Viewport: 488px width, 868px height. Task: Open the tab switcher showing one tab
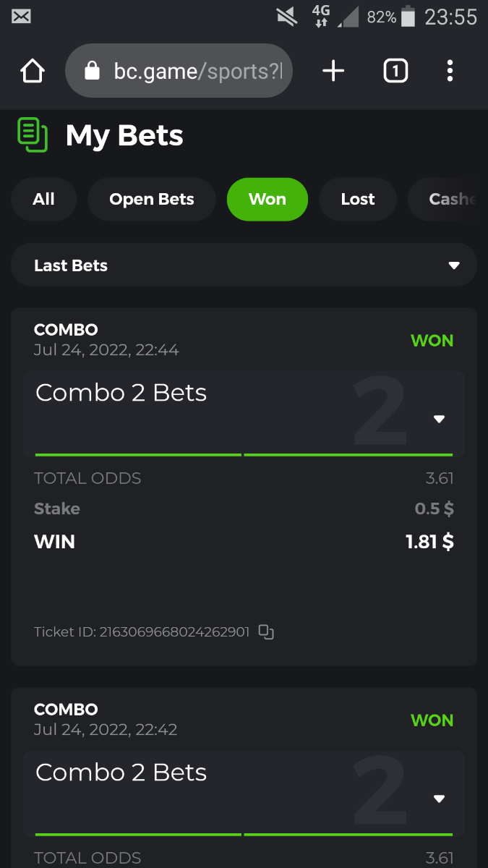coord(395,71)
